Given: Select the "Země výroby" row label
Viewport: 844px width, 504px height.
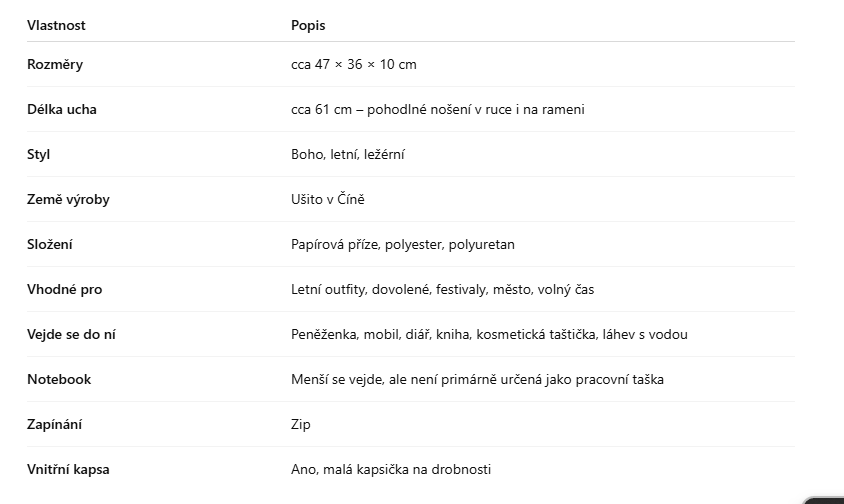Looking at the screenshot, I should point(68,199).
